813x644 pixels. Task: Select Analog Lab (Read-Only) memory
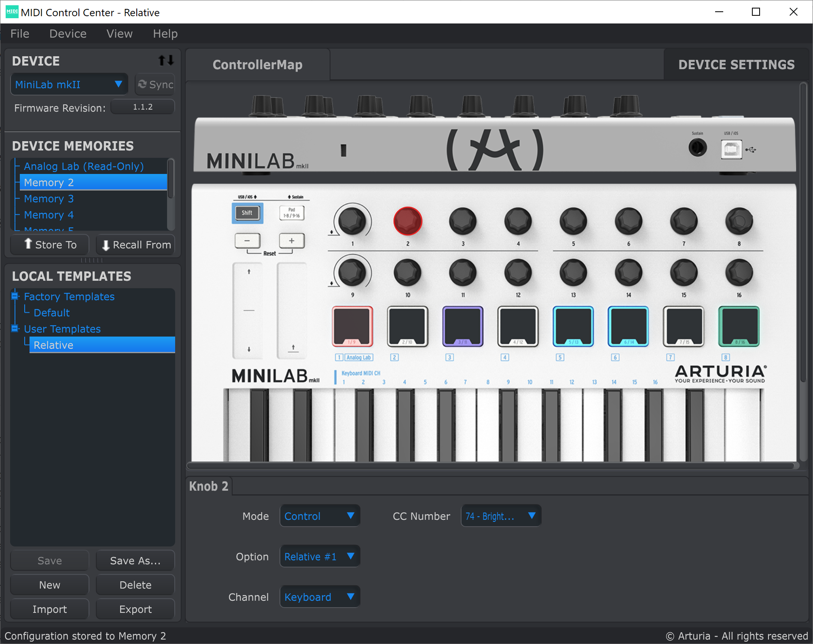[84, 166]
